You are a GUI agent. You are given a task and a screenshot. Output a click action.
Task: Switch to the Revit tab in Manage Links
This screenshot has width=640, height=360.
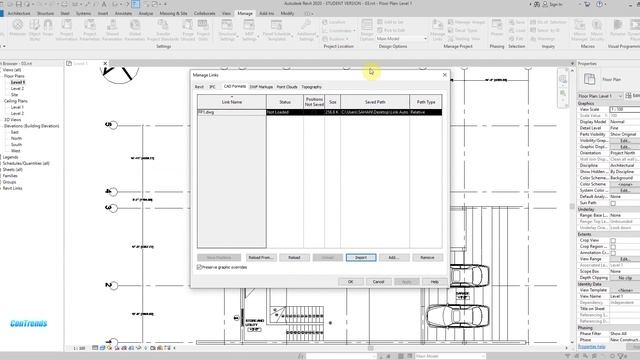(199, 87)
